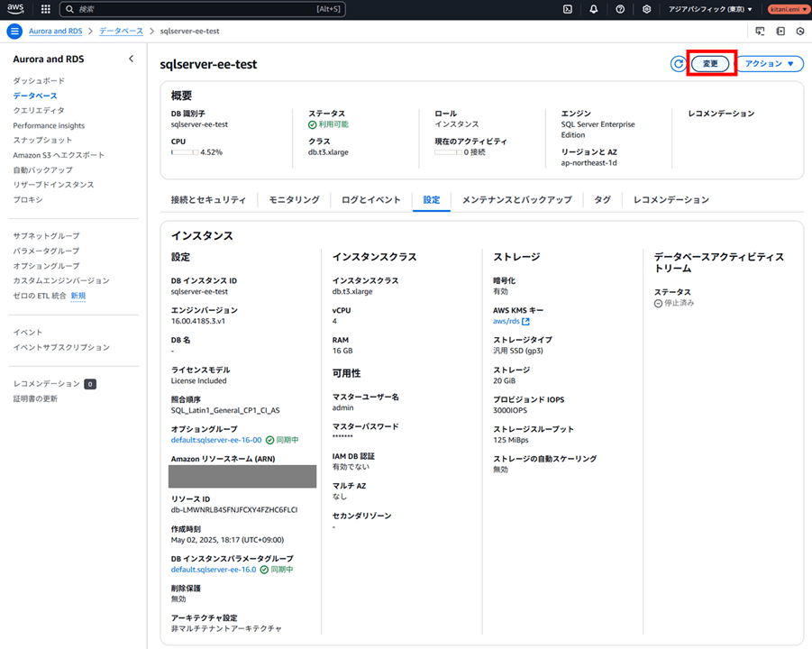
Task: Click the CPU 4.52% usage bar
Action: [x=185, y=152]
